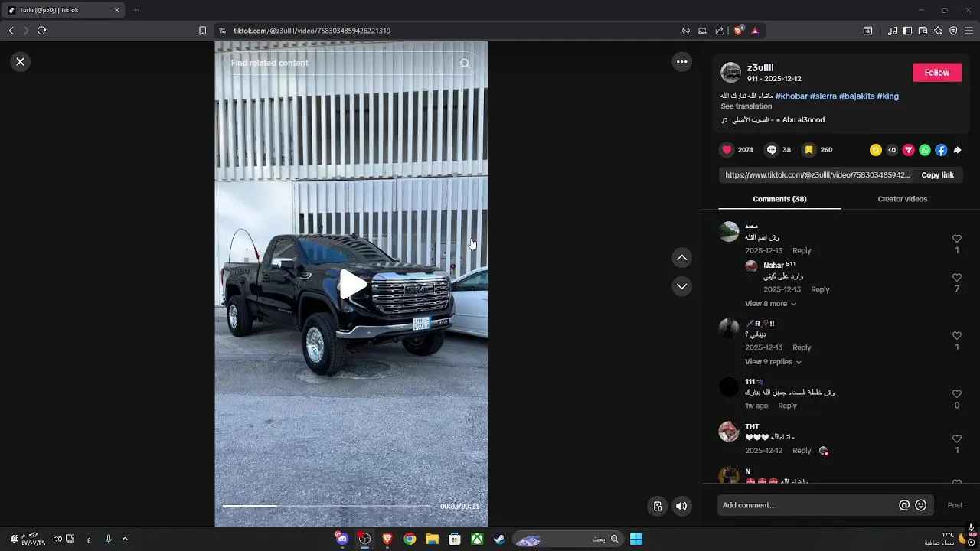
Task: Toggle the browser sidebar panel
Action: [x=907, y=31]
